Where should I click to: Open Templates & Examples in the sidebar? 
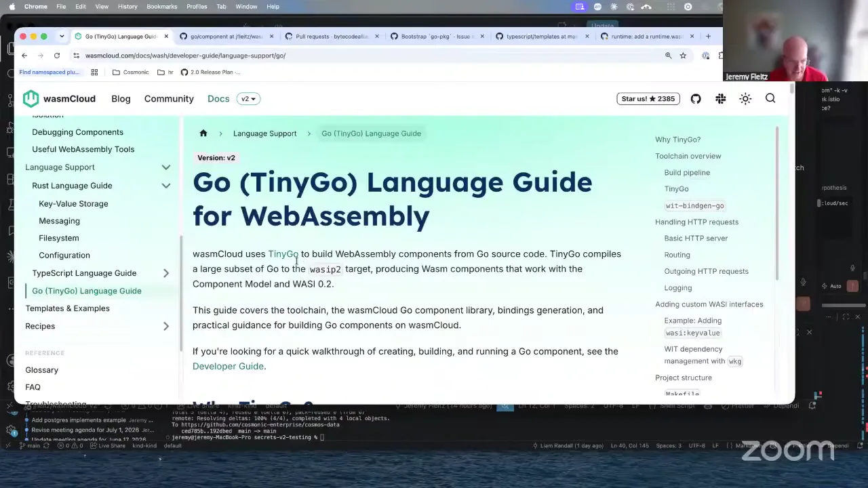[x=67, y=308]
